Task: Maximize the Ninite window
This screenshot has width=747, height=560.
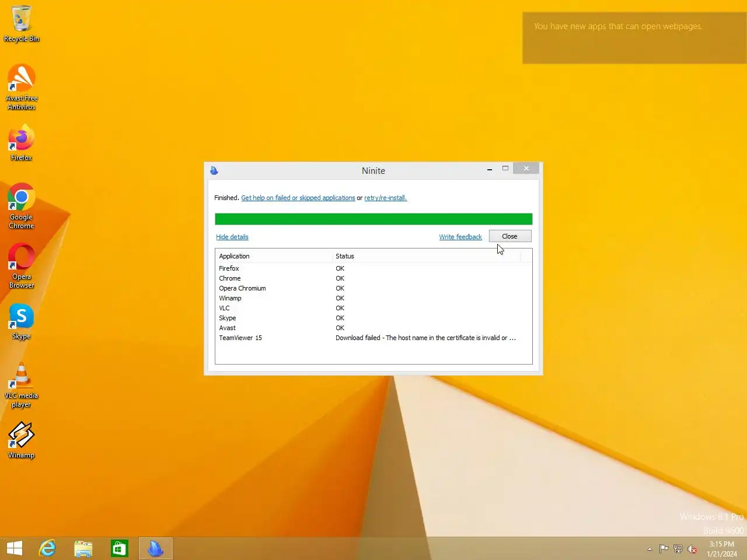Action: pyautogui.click(x=505, y=169)
